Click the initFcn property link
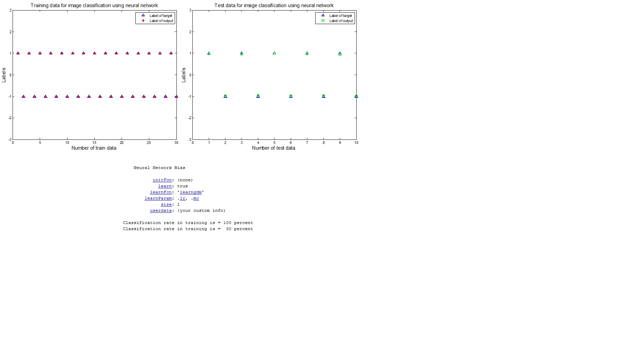The width and height of the screenshot is (644, 355). pyautogui.click(x=162, y=180)
